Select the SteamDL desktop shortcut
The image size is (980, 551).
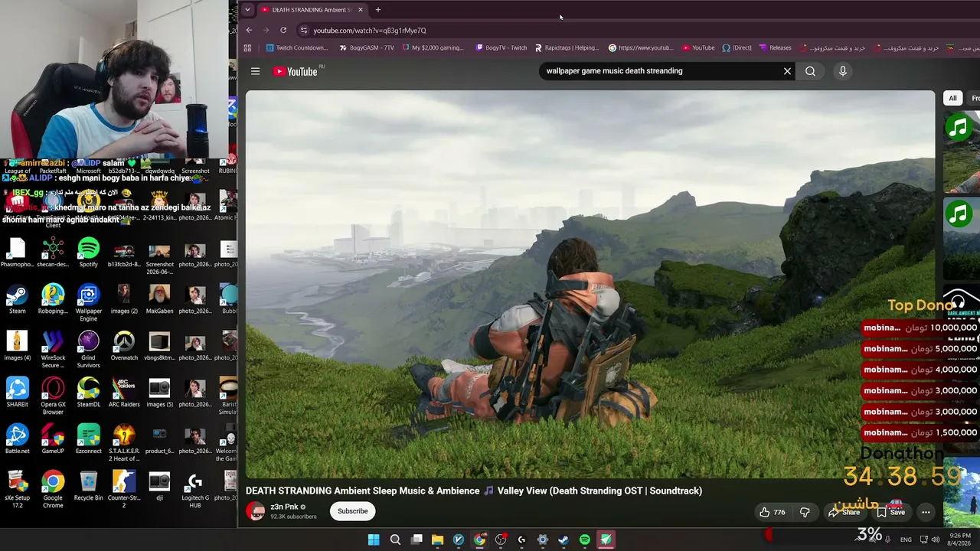88,393
